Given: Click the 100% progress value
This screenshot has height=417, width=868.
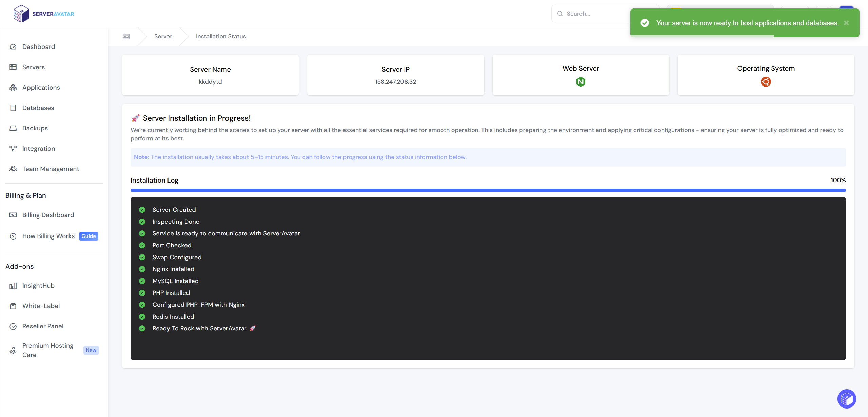Looking at the screenshot, I should coord(838,180).
